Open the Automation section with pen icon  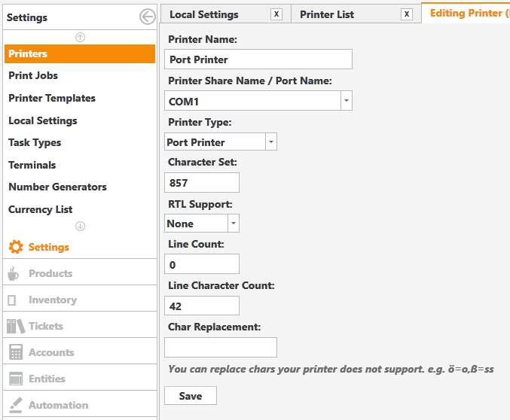click(80, 405)
